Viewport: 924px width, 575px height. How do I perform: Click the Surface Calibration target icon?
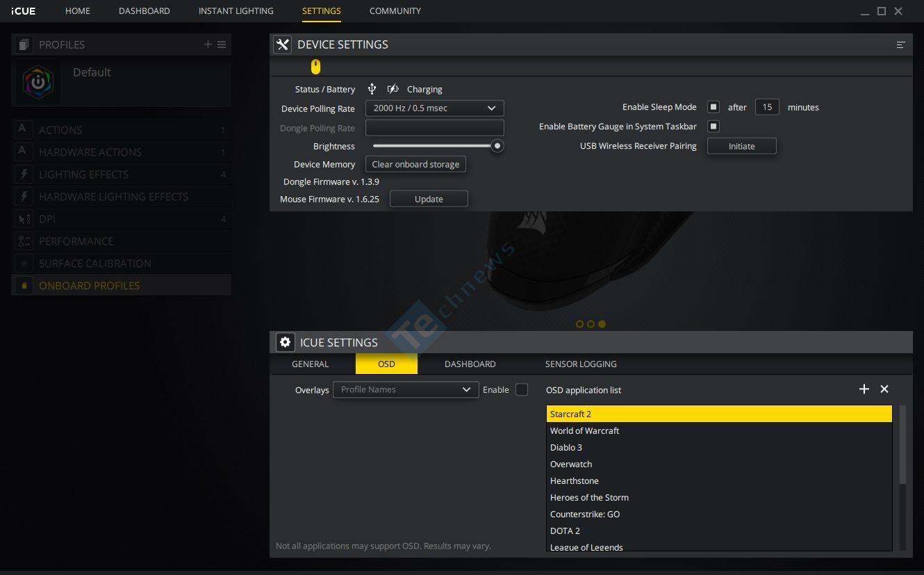point(24,263)
